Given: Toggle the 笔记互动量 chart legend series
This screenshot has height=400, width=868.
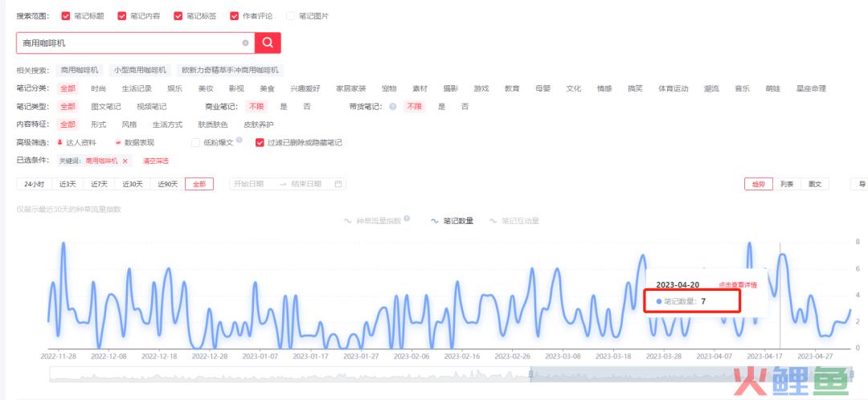Looking at the screenshot, I should coord(513,221).
